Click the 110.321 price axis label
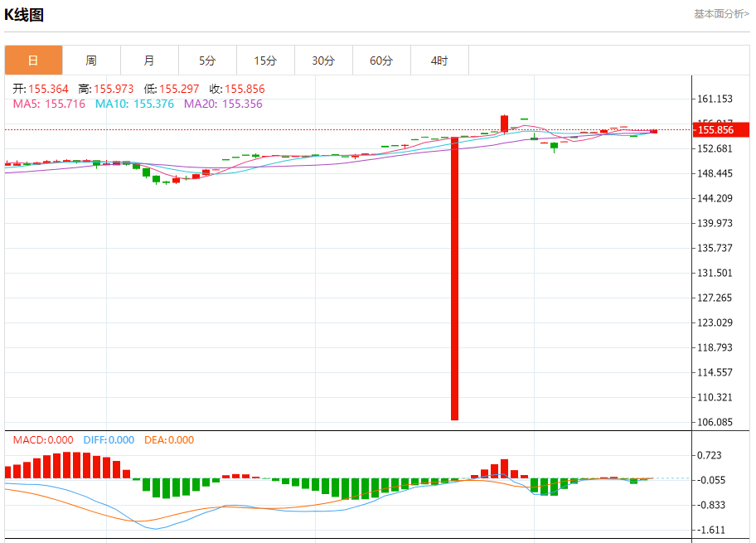The height and width of the screenshot is (543, 756). pyautogui.click(x=715, y=397)
